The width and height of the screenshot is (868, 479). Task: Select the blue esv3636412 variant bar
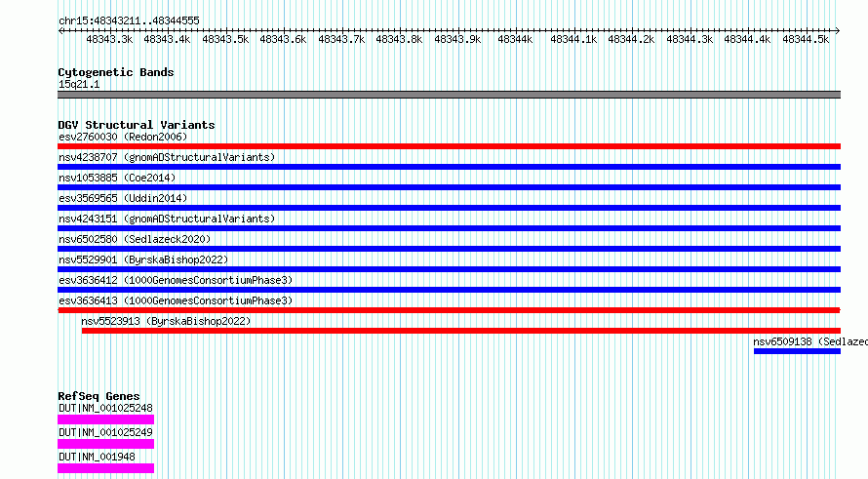pos(449,290)
